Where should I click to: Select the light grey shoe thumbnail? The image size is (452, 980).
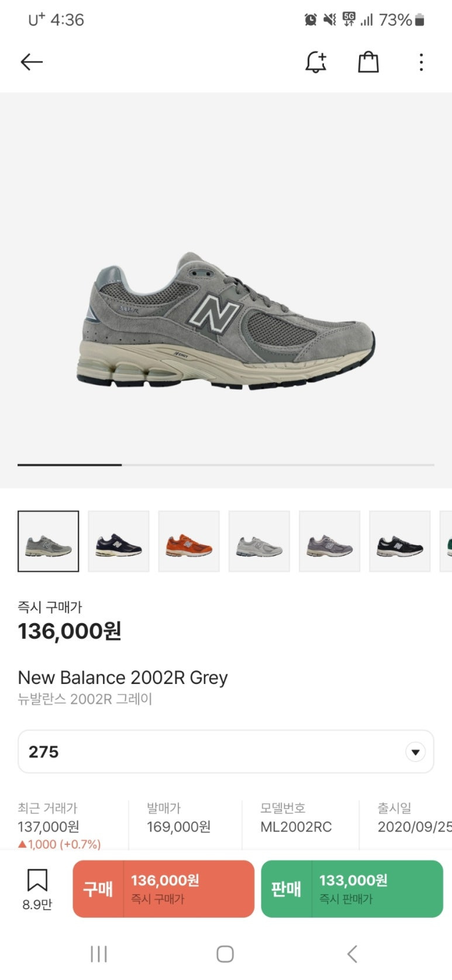[x=259, y=541]
